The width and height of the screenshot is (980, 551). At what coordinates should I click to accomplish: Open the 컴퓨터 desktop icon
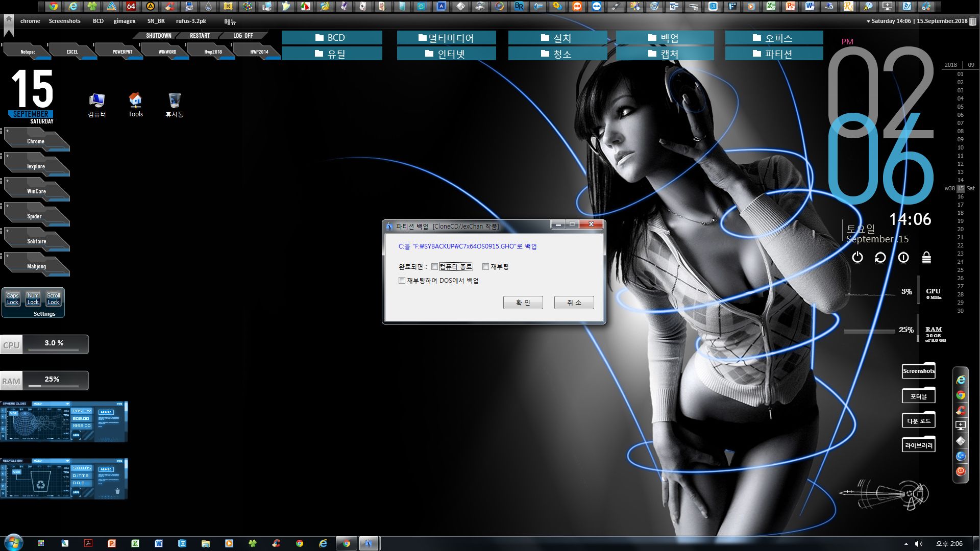(96, 105)
